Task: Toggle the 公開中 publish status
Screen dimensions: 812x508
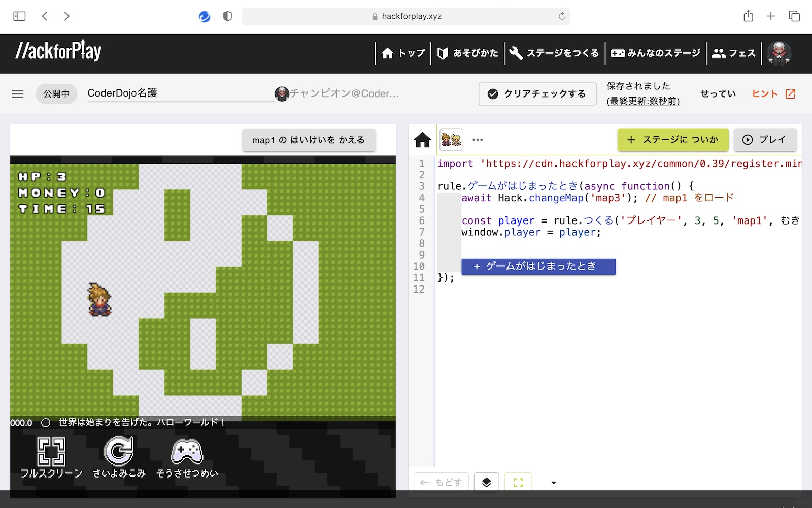Action: (56, 93)
